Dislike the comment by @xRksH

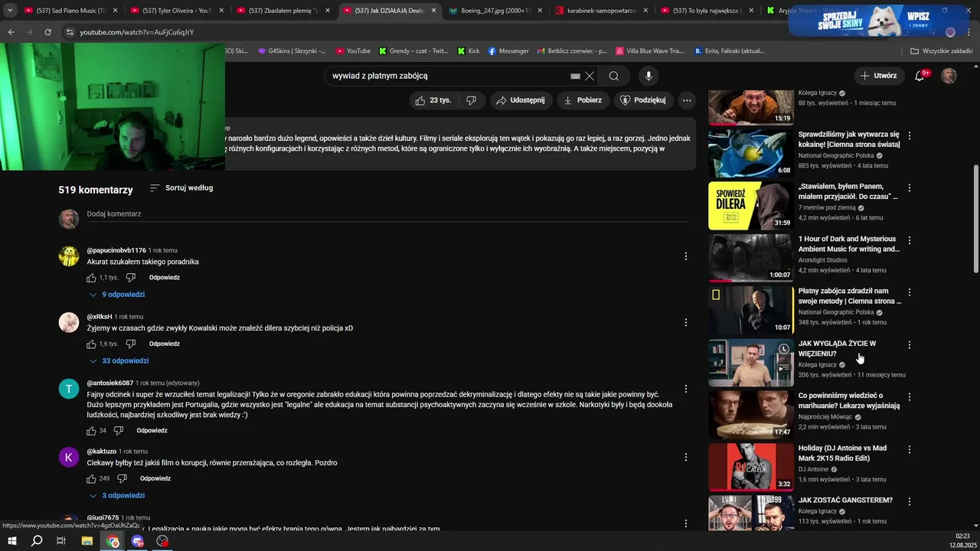pos(130,344)
